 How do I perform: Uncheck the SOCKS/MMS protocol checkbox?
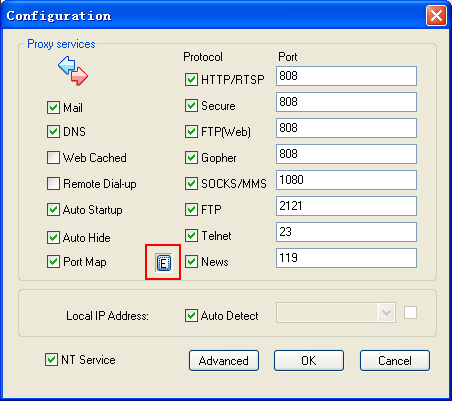191,183
